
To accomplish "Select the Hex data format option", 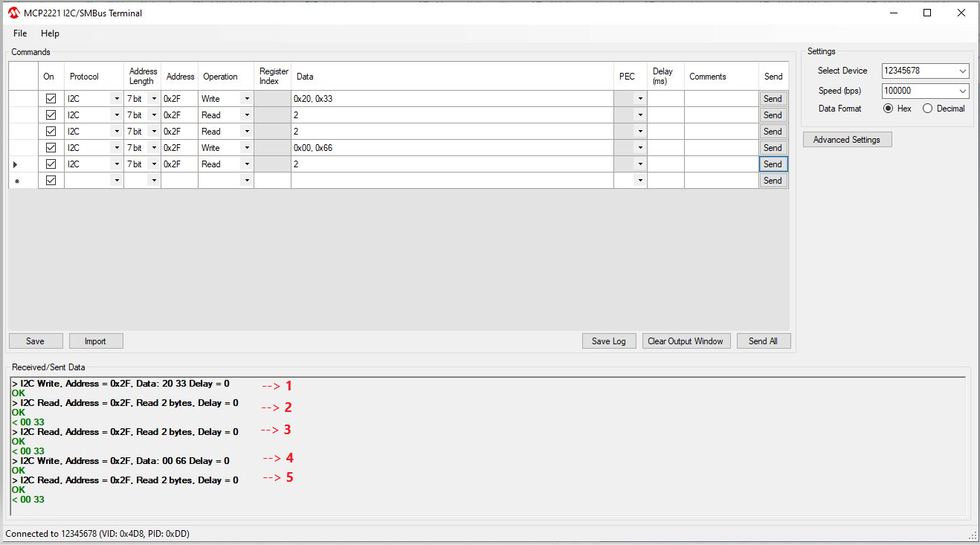I will coord(888,109).
